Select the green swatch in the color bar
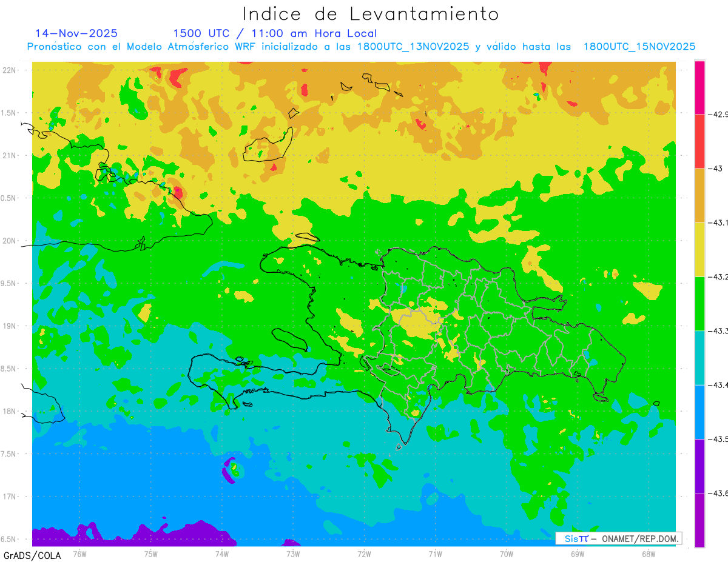The height and width of the screenshot is (562, 728). tap(699, 304)
